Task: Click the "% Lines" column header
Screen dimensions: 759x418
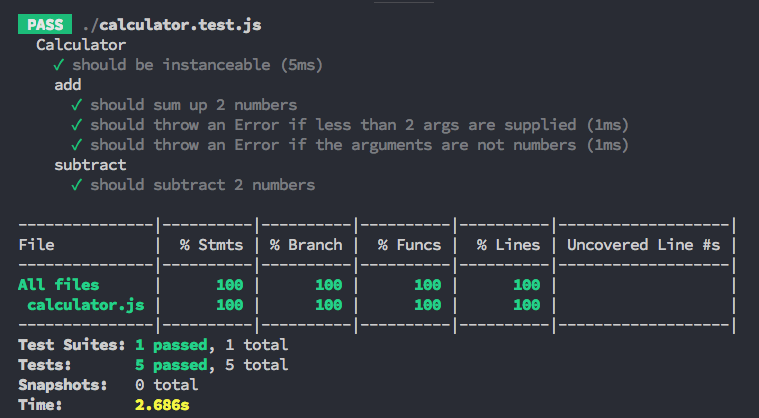Action: tap(508, 245)
